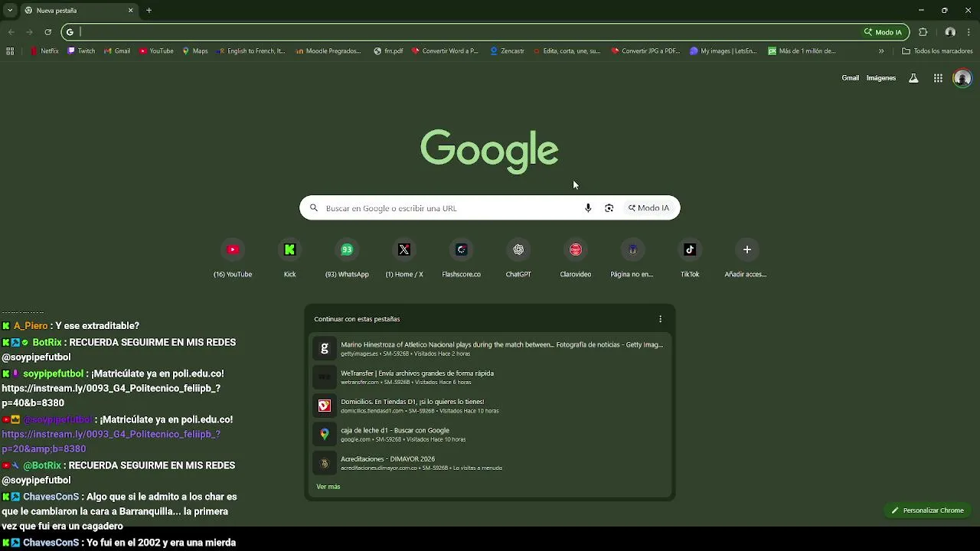Open the 'Edita, corta, une' bookmark
This screenshot has width=980, height=551.
[566, 51]
